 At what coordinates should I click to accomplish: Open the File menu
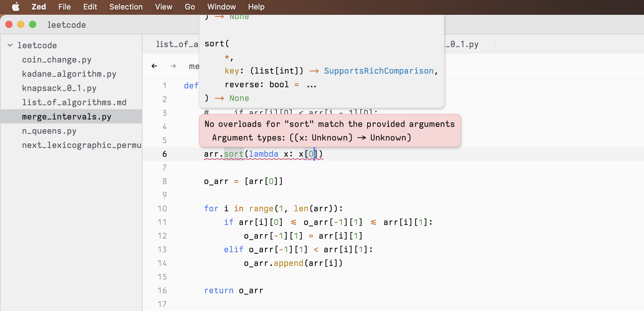[x=64, y=7]
